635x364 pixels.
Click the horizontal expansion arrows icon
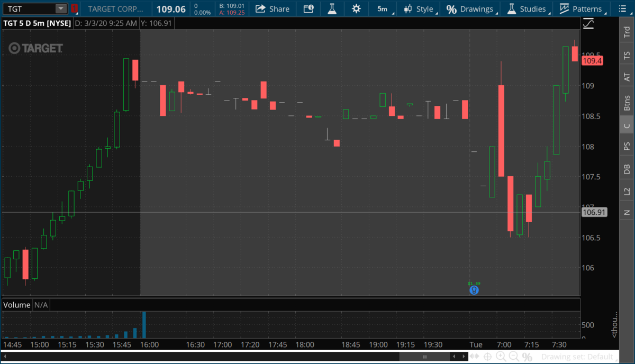pyautogui.click(x=475, y=357)
